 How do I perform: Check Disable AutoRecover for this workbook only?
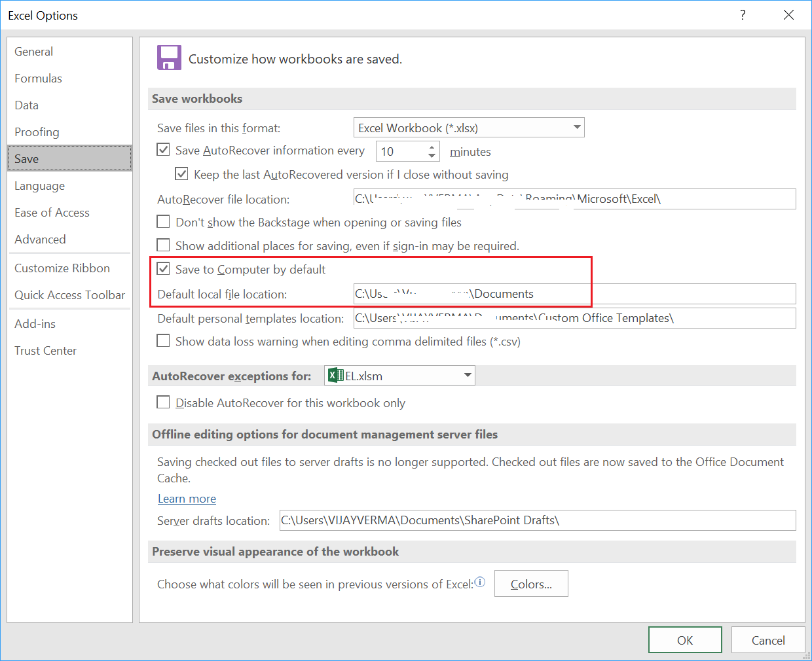point(163,402)
